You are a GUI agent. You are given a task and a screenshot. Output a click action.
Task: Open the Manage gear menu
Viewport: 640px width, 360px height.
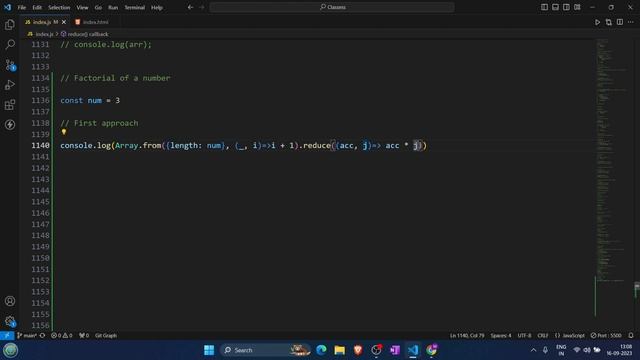pos(10,321)
